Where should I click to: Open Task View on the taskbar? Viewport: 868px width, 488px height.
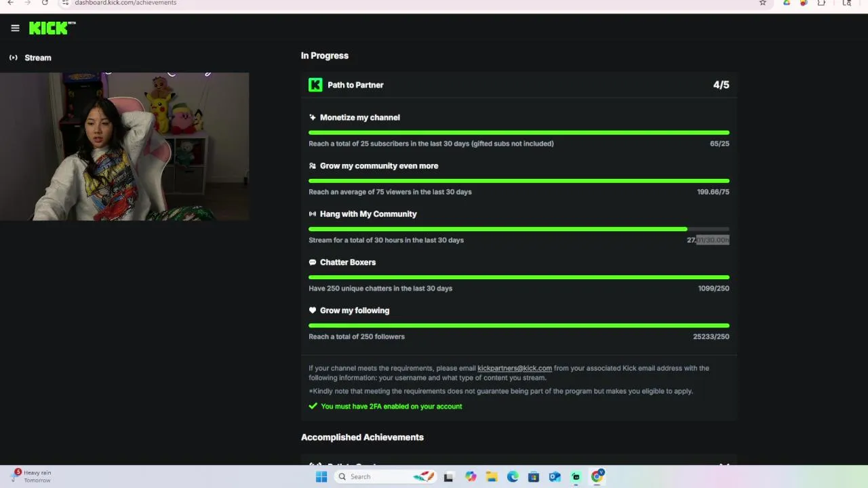click(x=448, y=476)
